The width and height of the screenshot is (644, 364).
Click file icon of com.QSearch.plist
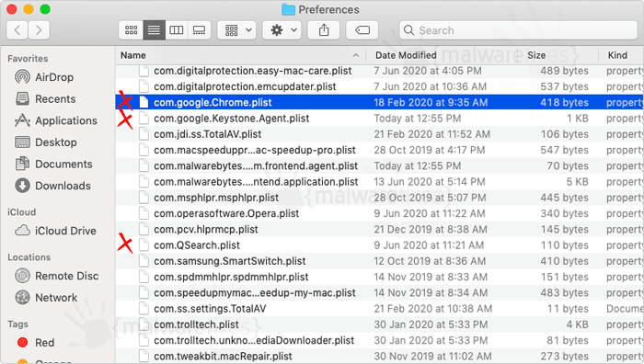[x=144, y=245]
